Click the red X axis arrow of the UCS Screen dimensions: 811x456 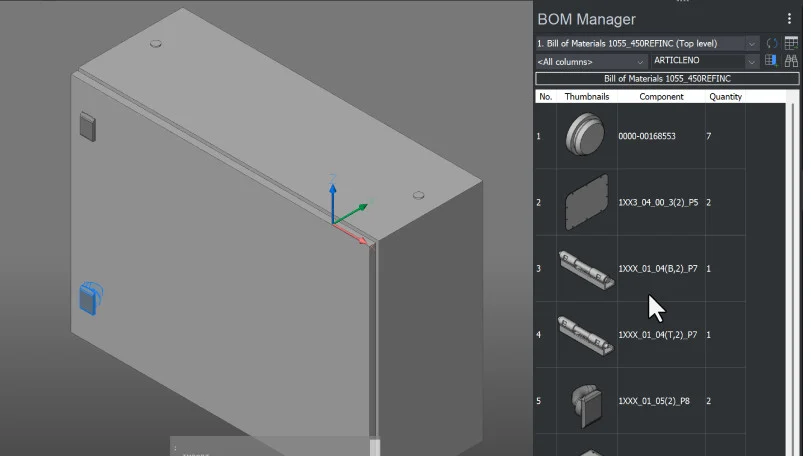(x=353, y=234)
